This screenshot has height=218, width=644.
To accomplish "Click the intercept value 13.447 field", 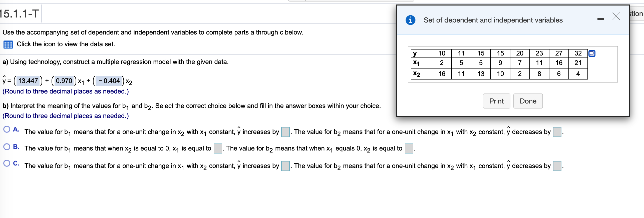I will tap(28, 81).
